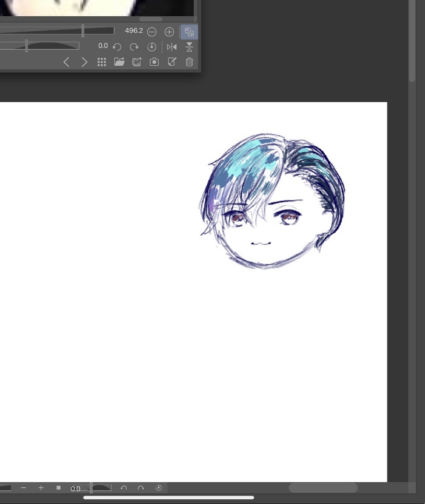This screenshot has width=425, height=504.
Task: Take a camera photo for Sub View
Action: click(154, 62)
